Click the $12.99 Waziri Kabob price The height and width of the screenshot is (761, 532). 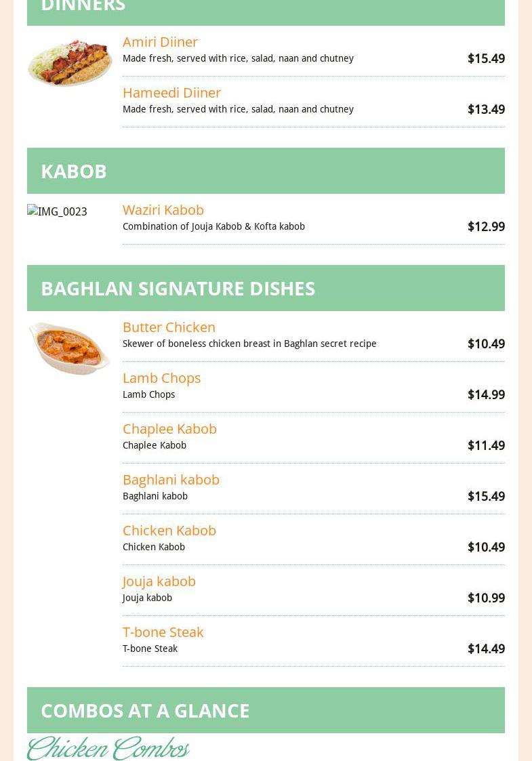[x=486, y=227]
